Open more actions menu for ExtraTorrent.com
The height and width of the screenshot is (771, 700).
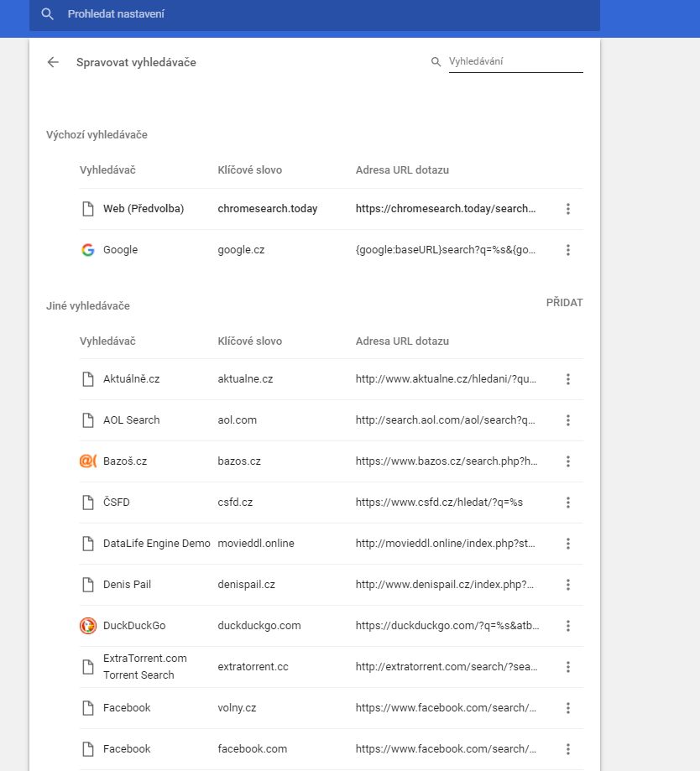568,667
